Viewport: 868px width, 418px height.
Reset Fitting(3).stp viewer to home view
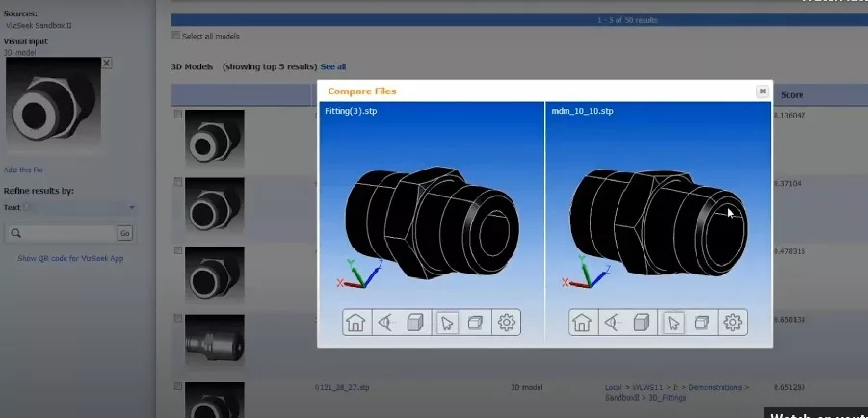[x=355, y=323]
